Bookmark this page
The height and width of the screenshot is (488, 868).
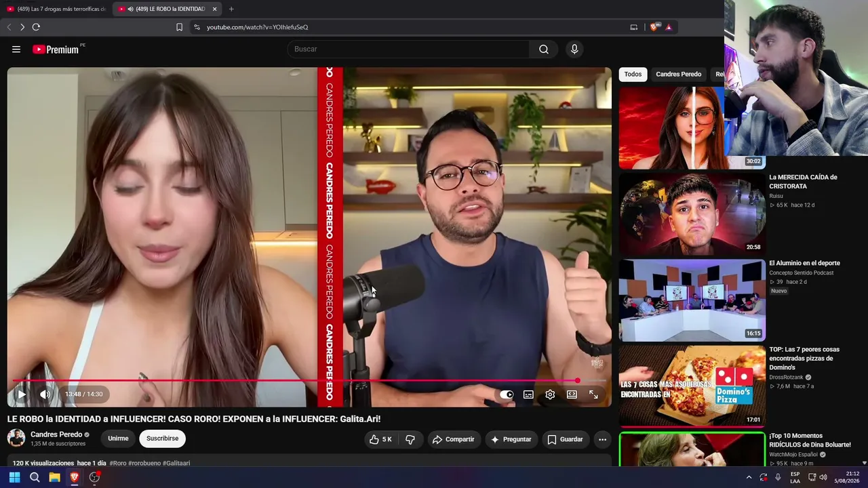179,27
